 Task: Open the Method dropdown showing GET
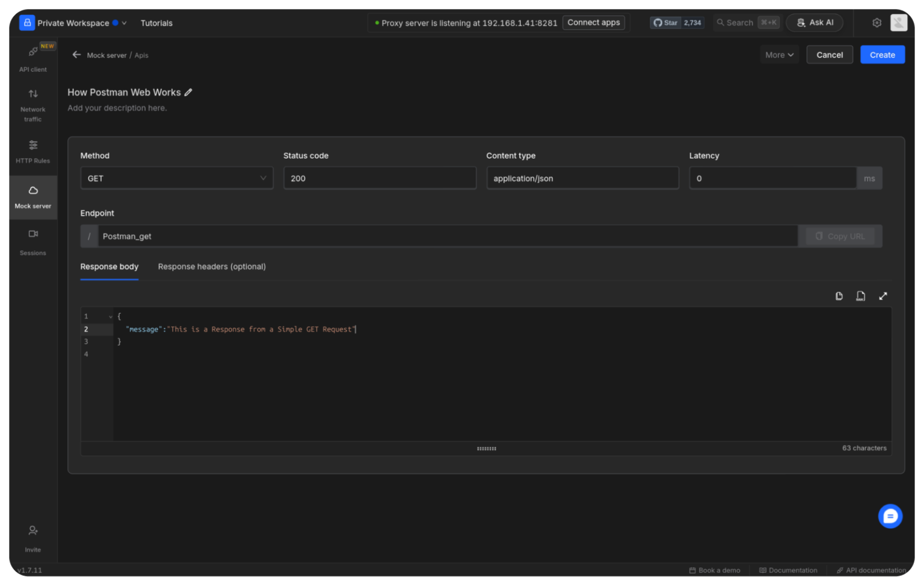pyautogui.click(x=176, y=178)
